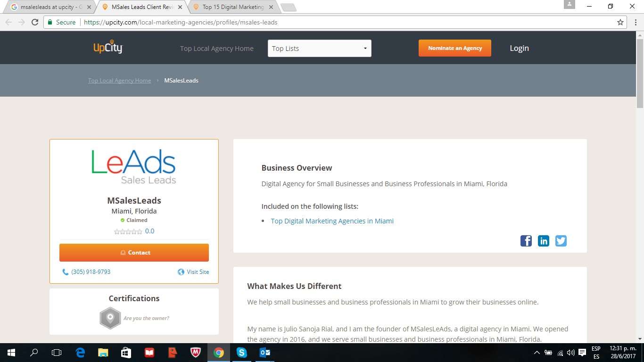This screenshot has width=644, height=362.
Task: Open the Top Lists dropdown
Action: (320, 49)
